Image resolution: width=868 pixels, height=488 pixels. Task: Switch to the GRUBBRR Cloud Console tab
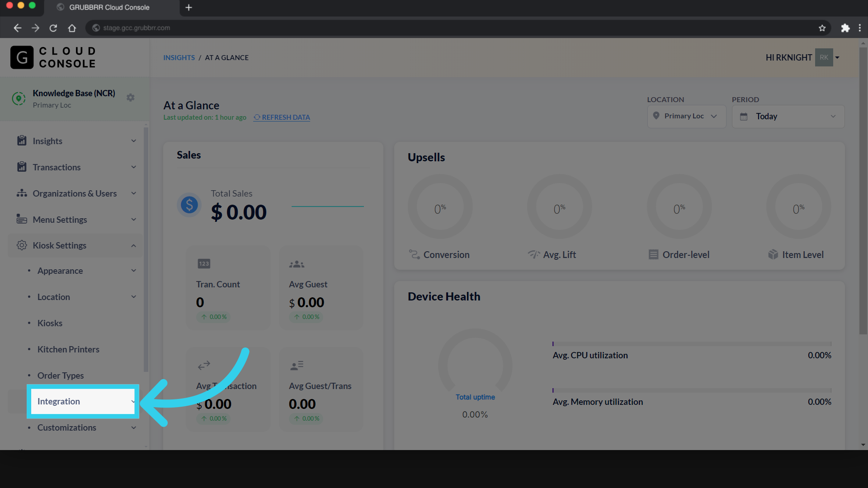tap(108, 7)
